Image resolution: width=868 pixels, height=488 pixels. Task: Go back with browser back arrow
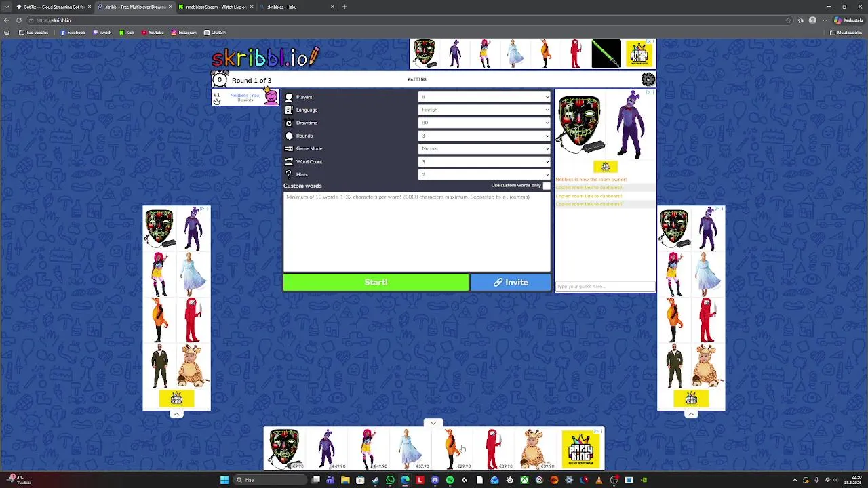pyautogui.click(x=7, y=20)
